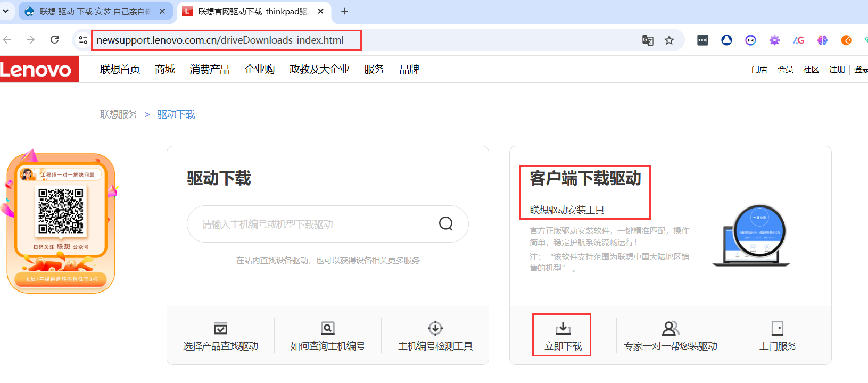Open 企业购 navigation item
Viewport: 868px width, 383px height.
tap(260, 69)
